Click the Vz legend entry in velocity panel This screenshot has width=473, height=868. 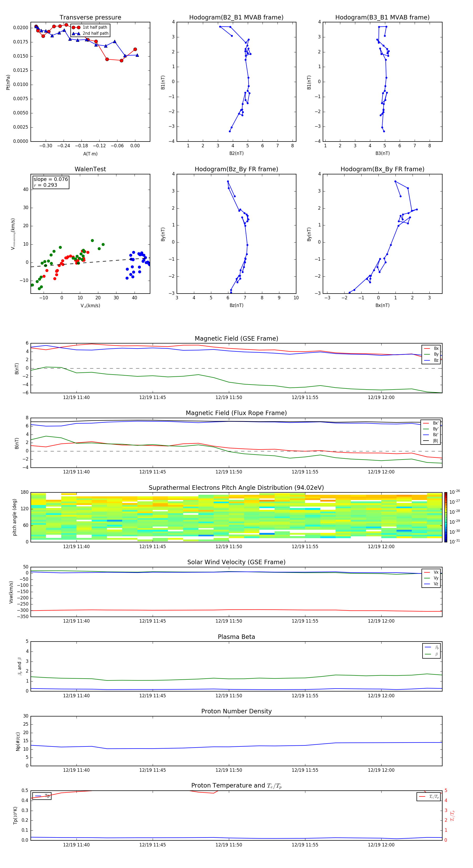[431, 584]
